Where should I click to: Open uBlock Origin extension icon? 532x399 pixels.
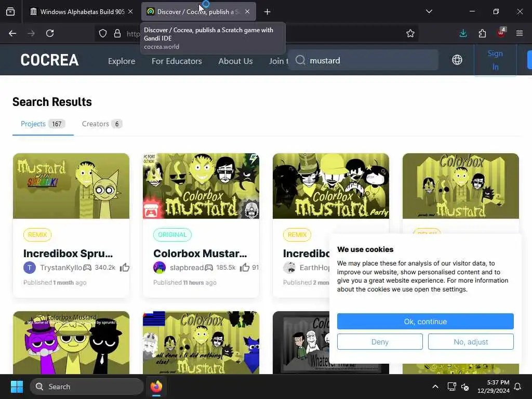(x=501, y=33)
